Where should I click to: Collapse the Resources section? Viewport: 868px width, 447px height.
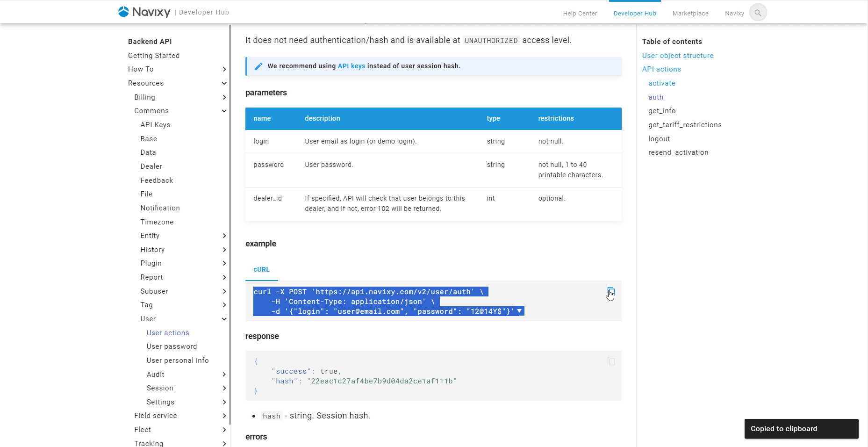click(224, 83)
